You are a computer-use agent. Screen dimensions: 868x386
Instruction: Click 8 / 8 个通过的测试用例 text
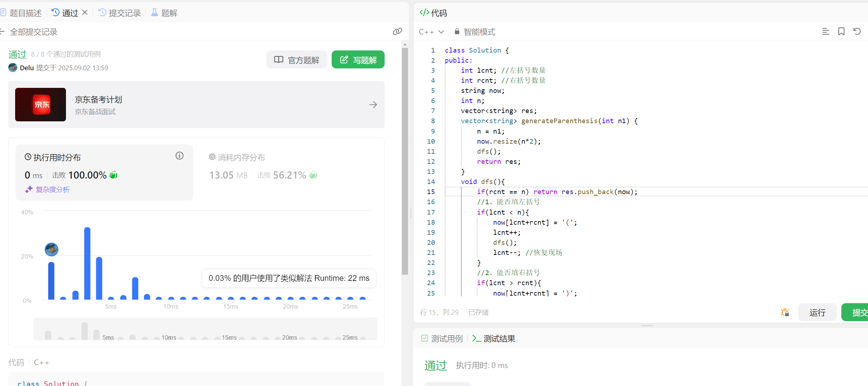point(66,54)
